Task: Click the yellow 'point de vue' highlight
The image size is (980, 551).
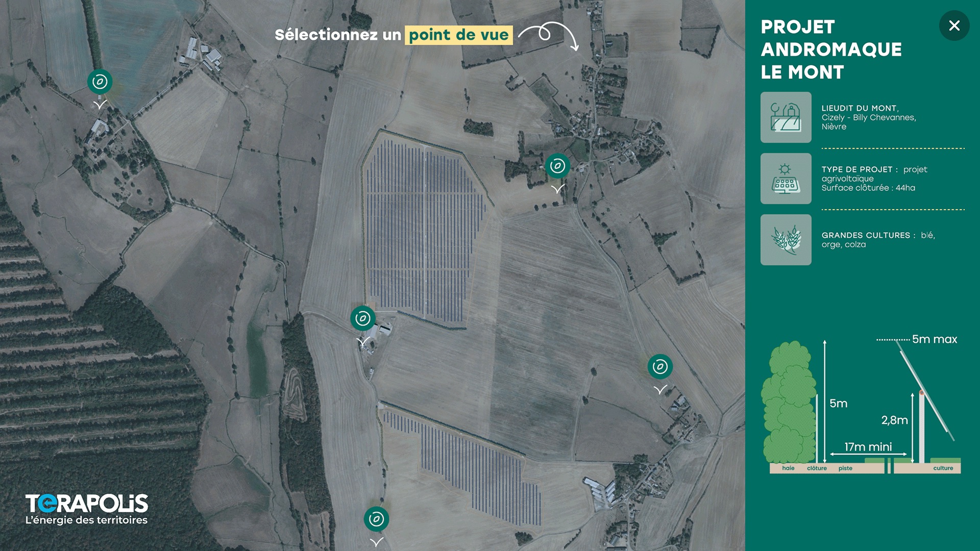Action: (x=458, y=35)
